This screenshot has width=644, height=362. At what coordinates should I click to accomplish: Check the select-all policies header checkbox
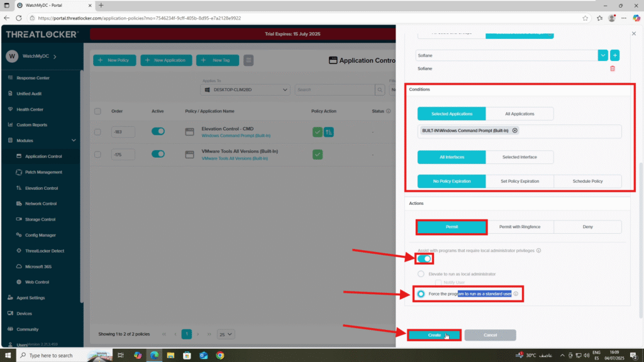[x=97, y=111]
